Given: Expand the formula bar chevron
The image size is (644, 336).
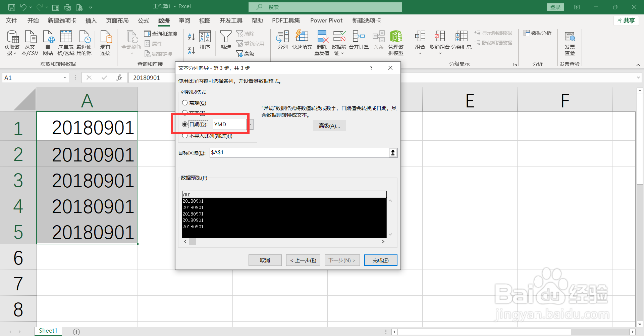Looking at the screenshot, I should 638,78.
